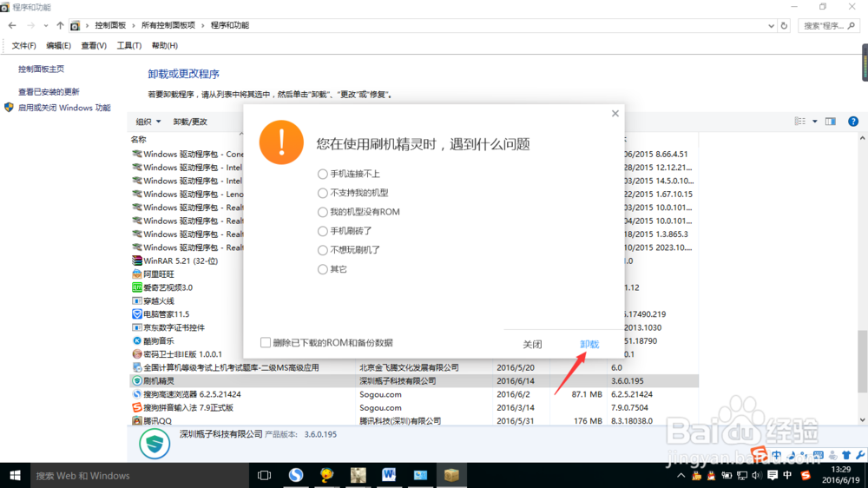
Task: Go back with the back arrow
Action: point(12,25)
